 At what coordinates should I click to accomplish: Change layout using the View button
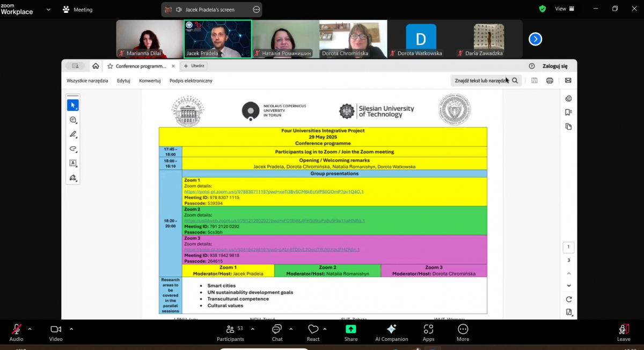pyautogui.click(x=564, y=9)
